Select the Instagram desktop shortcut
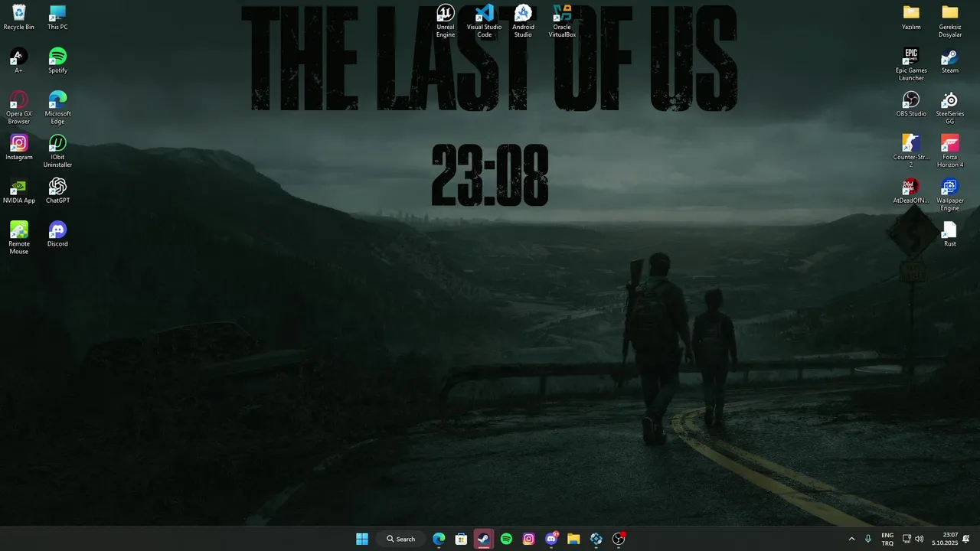 (19, 148)
